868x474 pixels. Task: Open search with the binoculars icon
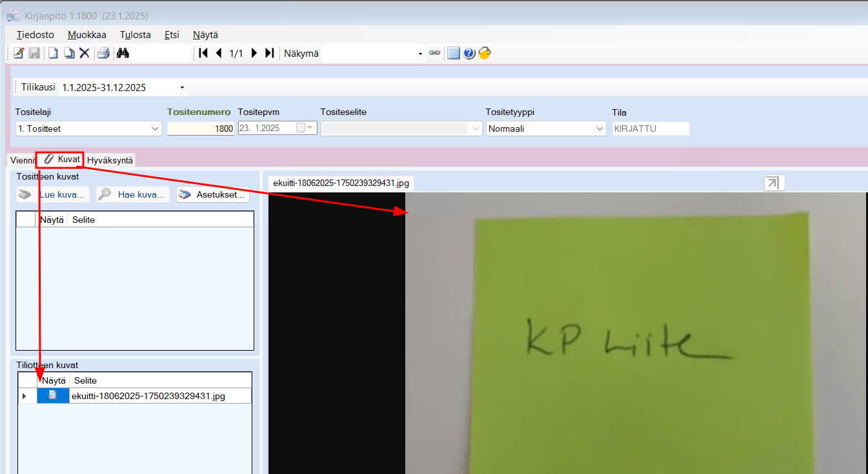pos(122,53)
